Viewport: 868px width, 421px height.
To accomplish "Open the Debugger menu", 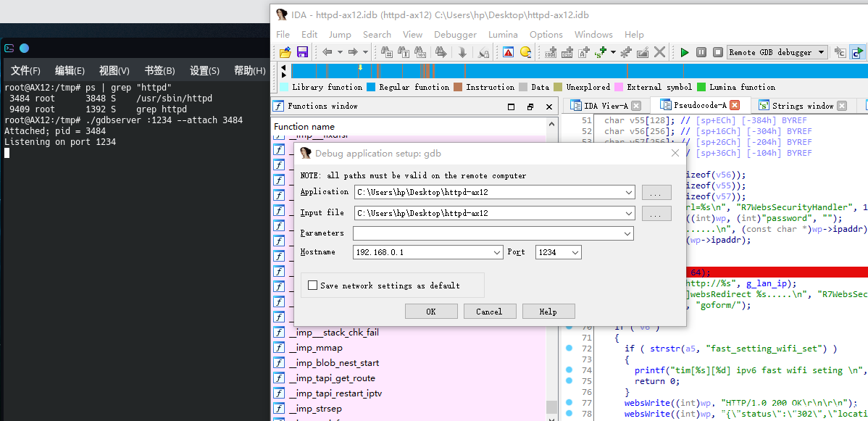I will (455, 34).
